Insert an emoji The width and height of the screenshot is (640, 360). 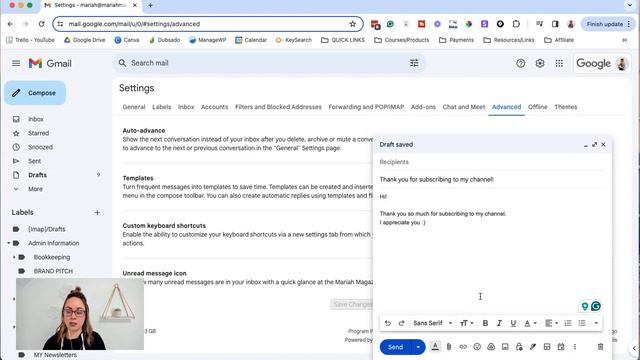pos(477,347)
